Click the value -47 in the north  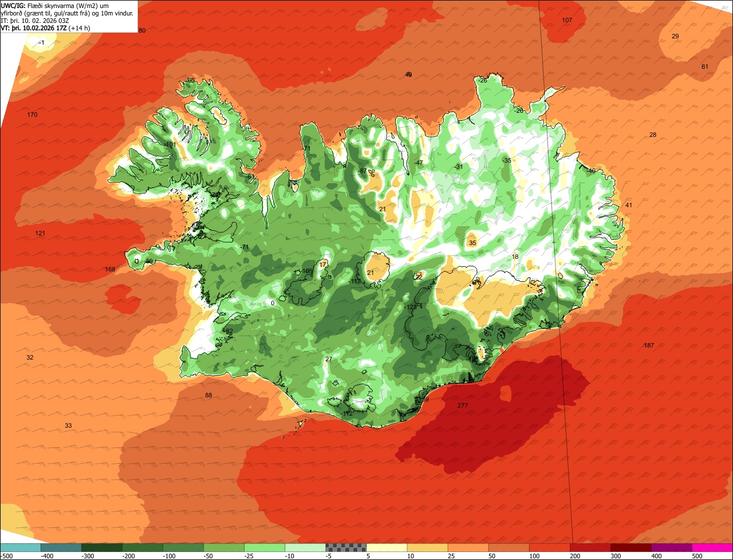(419, 163)
